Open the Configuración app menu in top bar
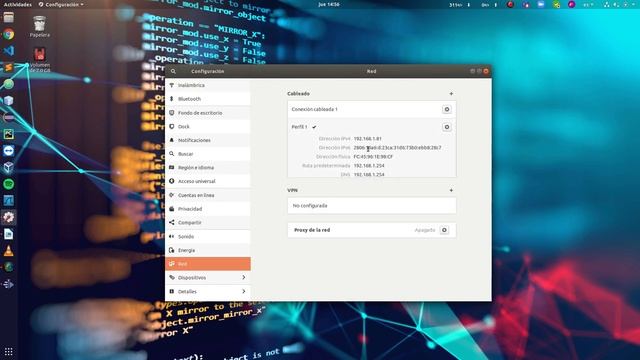640x360 pixels. coord(61,4)
